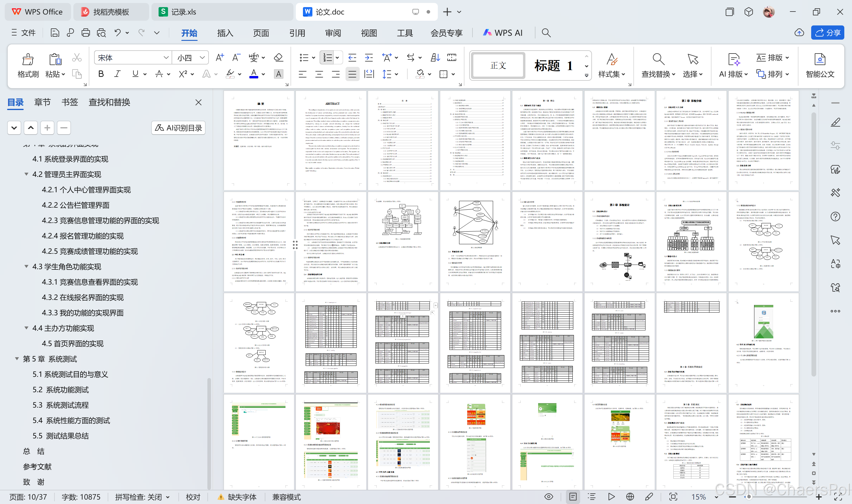Open the 书签 navigation pane tab
Screen dimensions: 852x504
pos(70,102)
